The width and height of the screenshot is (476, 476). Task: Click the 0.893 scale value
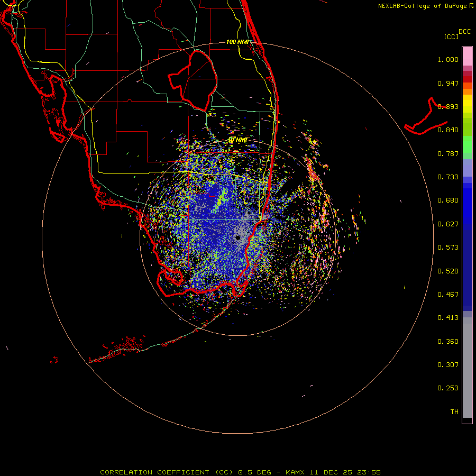448,106
